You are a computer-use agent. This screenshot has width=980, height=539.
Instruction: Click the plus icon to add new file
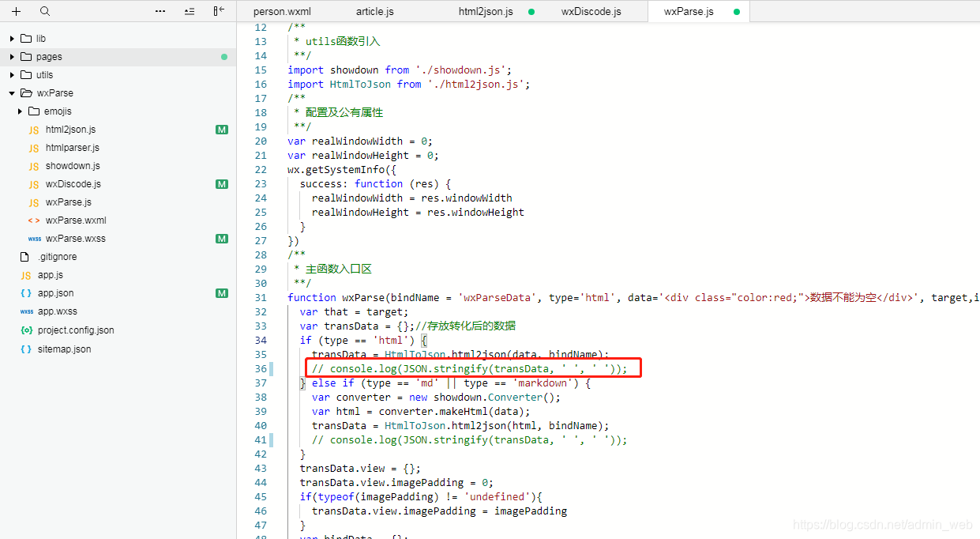tap(17, 11)
